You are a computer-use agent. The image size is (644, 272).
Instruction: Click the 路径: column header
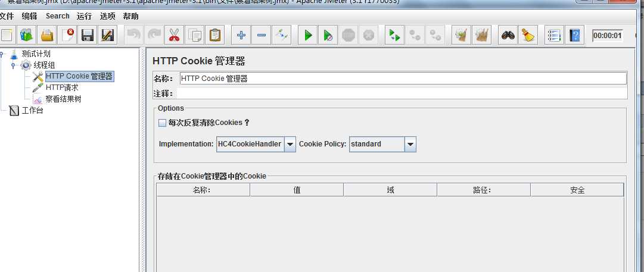point(484,190)
